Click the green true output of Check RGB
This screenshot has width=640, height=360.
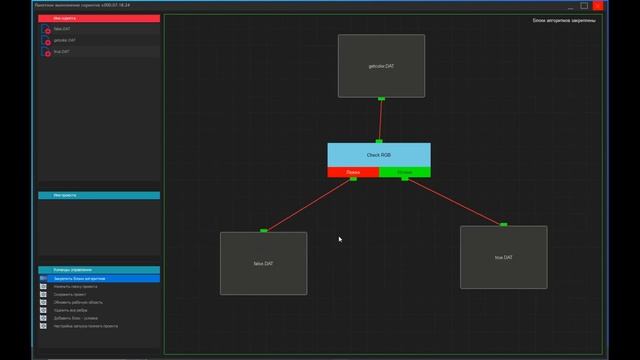coord(405,172)
